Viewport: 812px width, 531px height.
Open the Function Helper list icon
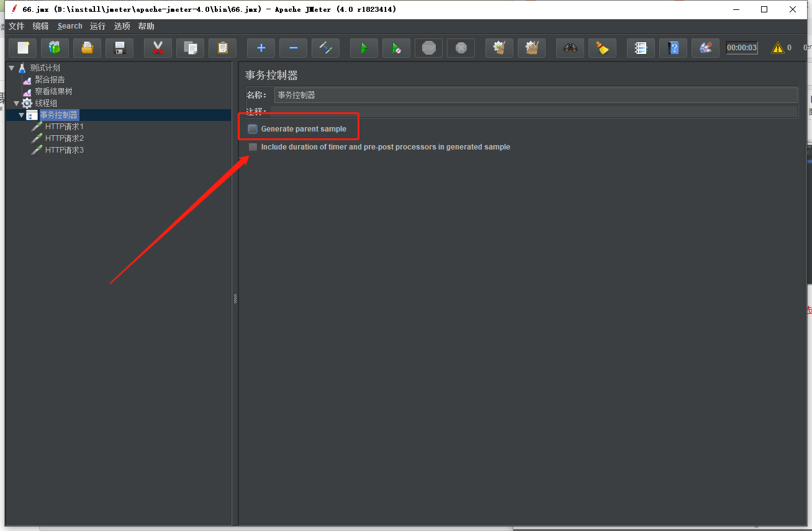(641, 48)
